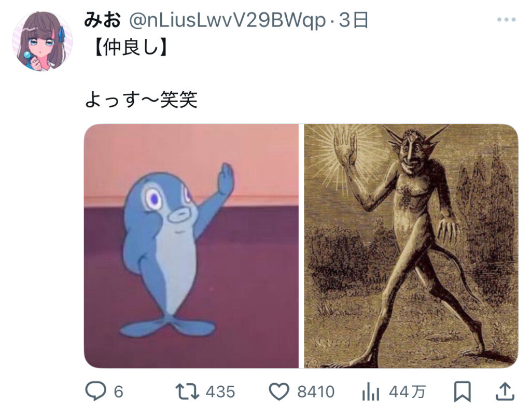Click the reply count 6
The width and height of the screenshot is (531, 420).
(x=119, y=392)
